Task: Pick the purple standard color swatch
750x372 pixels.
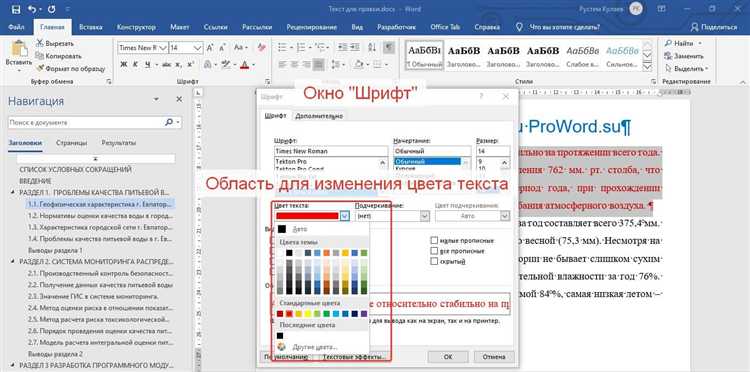Action: tap(364, 314)
